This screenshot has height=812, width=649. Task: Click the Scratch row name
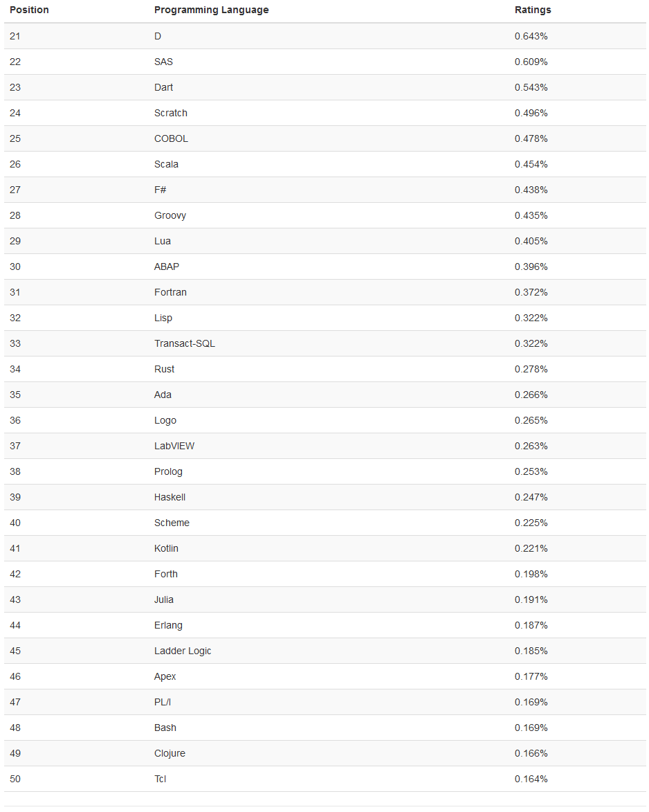point(170,113)
